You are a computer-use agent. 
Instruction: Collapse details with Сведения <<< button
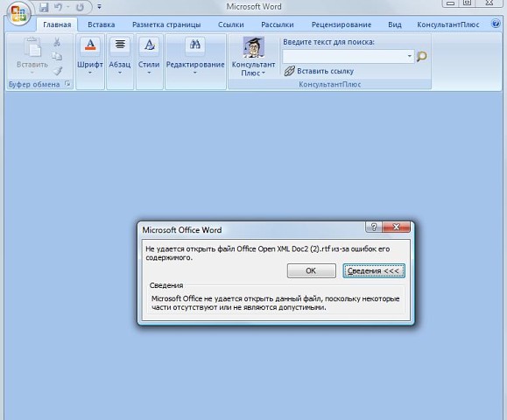374,270
